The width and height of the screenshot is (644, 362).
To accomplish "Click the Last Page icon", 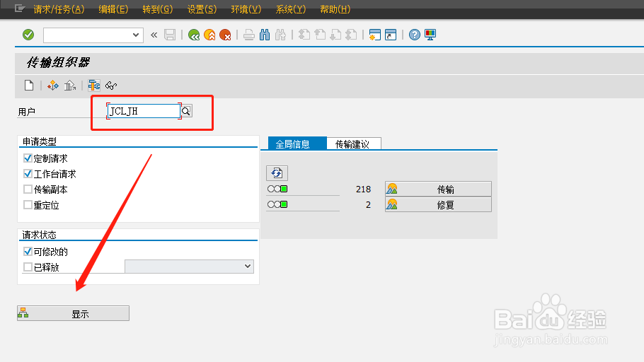I will tap(351, 35).
